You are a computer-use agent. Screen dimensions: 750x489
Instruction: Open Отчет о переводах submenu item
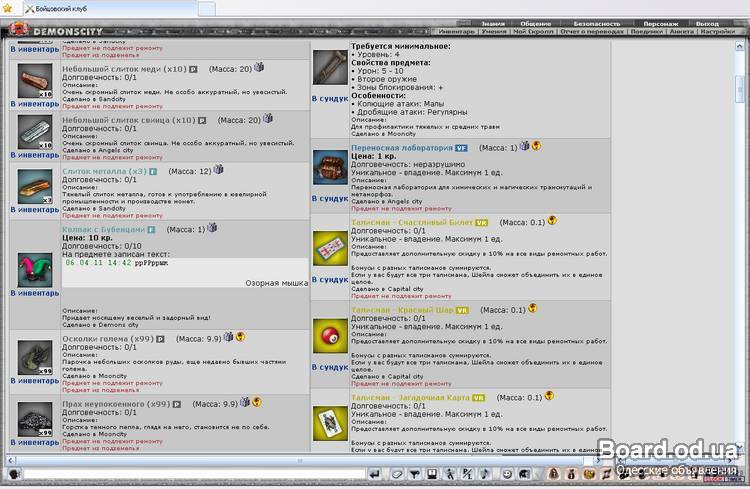pos(592,32)
